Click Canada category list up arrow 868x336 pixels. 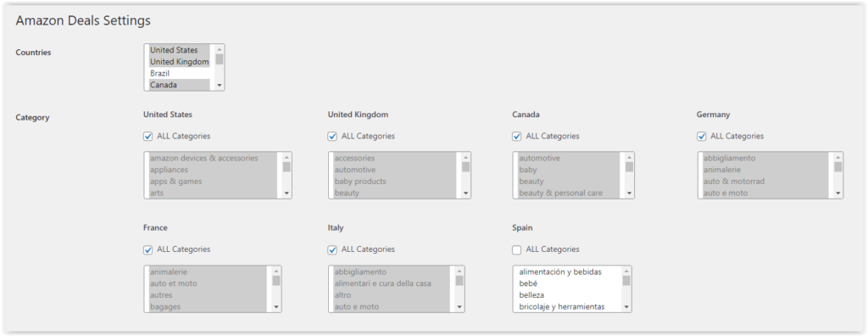click(629, 158)
